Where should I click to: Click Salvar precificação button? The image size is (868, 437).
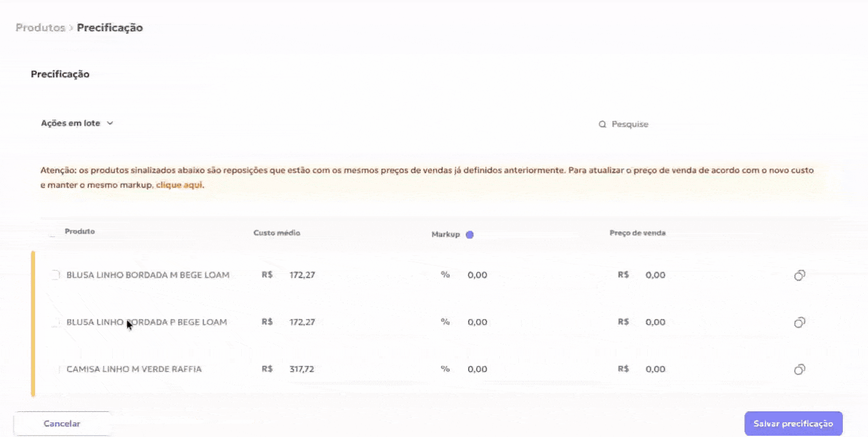pyautogui.click(x=793, y=424)
